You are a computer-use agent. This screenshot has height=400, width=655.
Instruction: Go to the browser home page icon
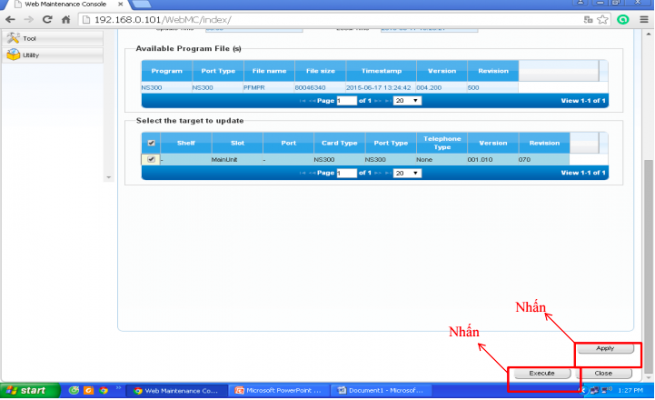pyautogui.click(x=65, y=19)
